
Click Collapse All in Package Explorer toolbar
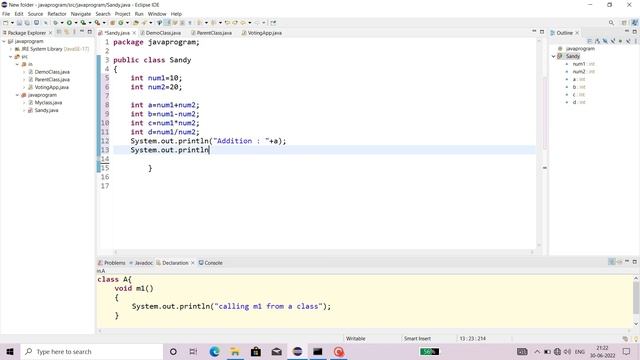58,32
